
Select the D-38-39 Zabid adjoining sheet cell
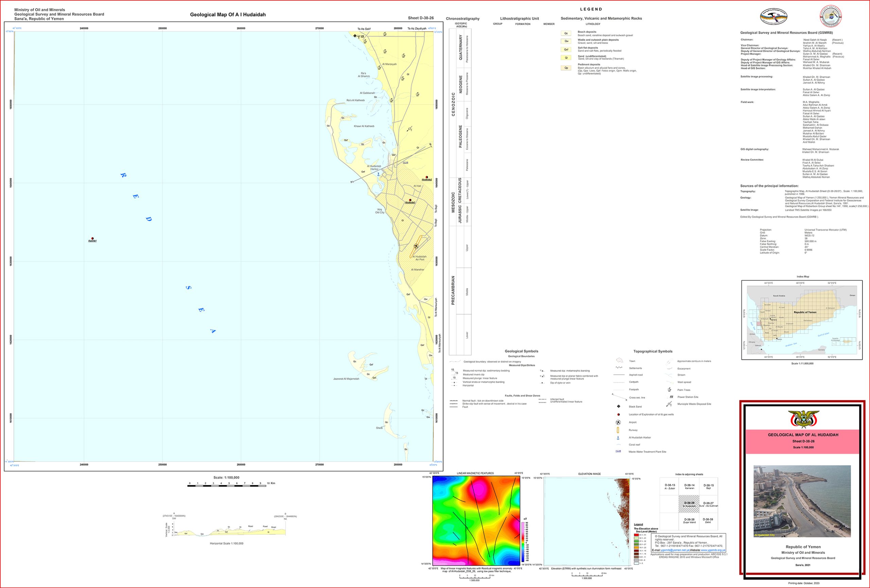tap(708, 521)
